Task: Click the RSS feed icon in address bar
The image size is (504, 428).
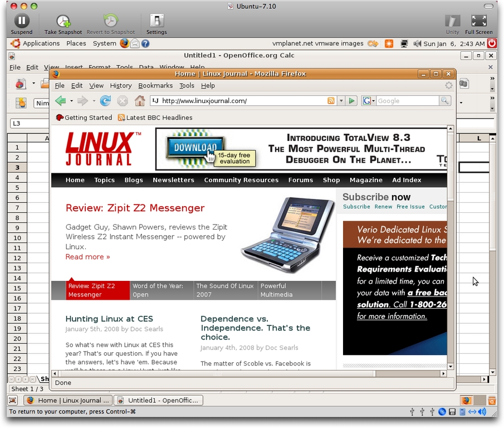Action: (x=331, y=101)
